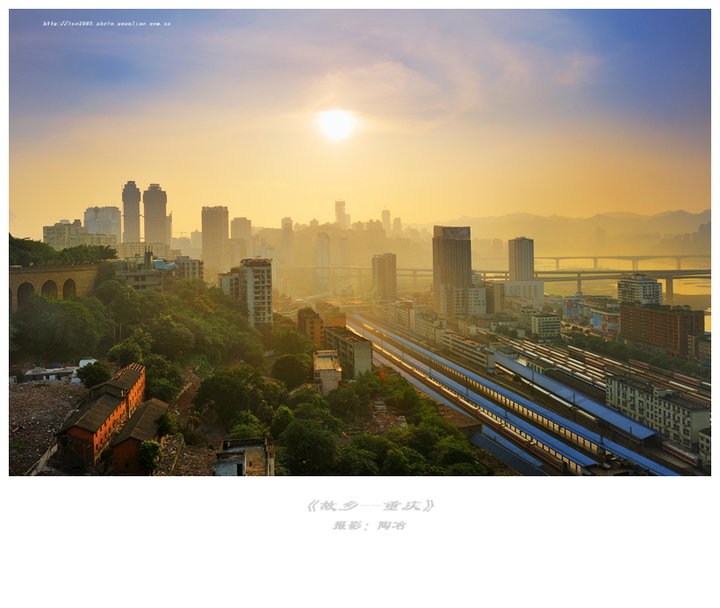Click the glowing sun in the sky
720x608 pixels.
pyautogui.click(x=336, y=124)
